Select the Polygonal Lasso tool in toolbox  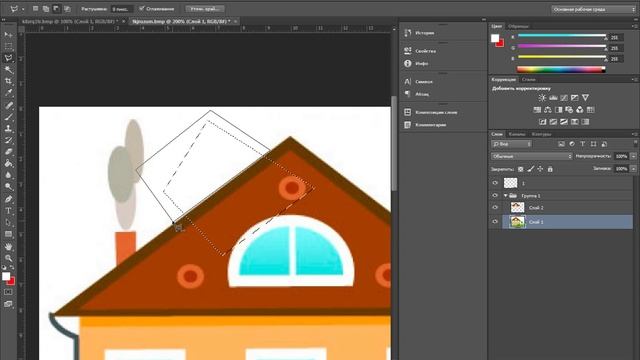pos(8,58)
